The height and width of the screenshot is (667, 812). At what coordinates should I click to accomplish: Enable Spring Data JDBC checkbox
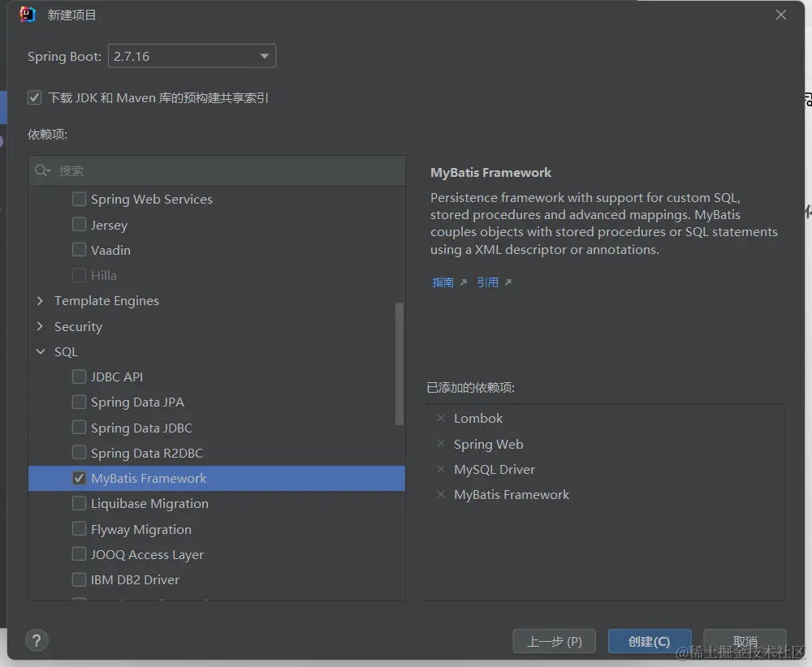(79, 428)
